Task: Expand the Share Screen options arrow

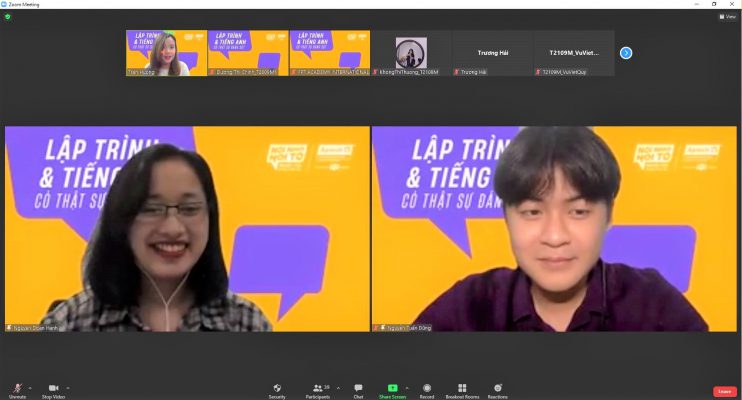Action: pos(406,388)
